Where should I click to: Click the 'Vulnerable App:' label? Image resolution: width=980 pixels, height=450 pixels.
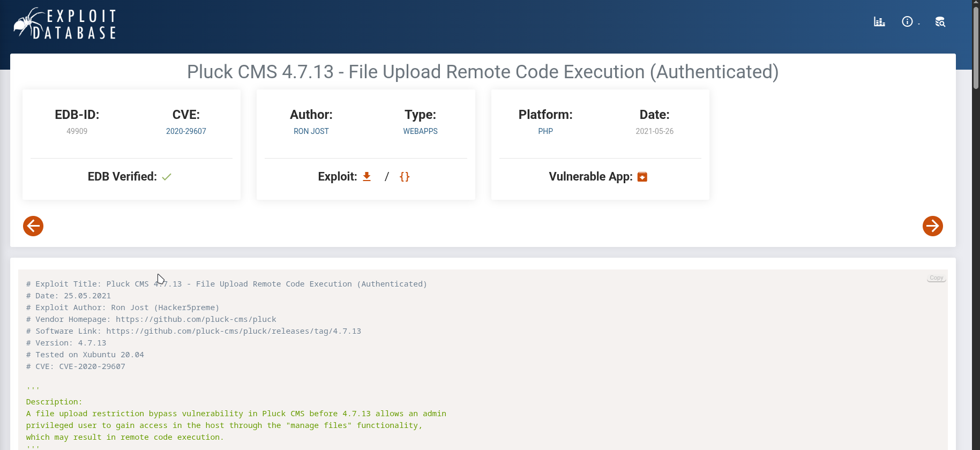590,177
